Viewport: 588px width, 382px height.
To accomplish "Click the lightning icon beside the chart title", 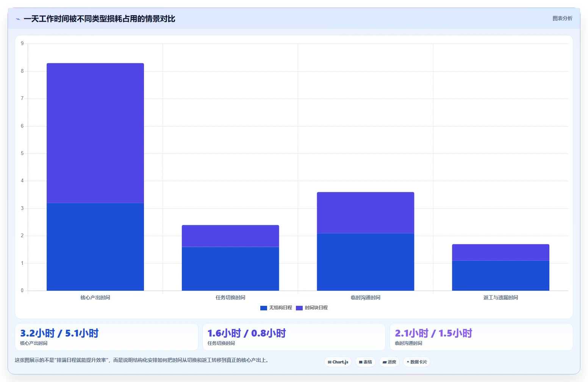I will (x=18, y=19).
